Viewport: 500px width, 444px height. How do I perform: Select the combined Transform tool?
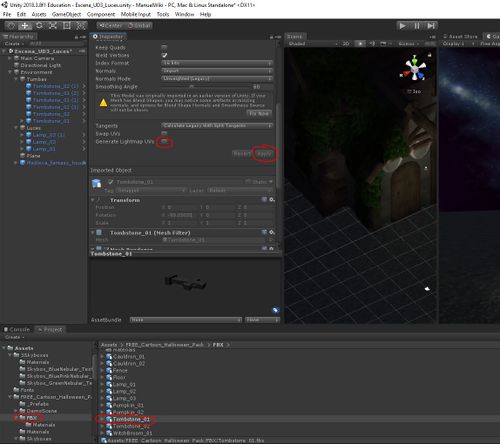click(81, 26)
